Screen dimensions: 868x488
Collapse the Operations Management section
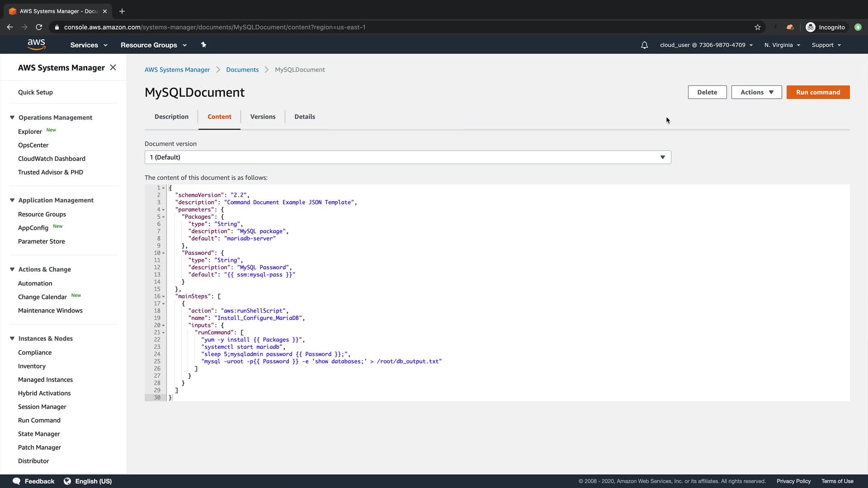coord(12,117)
